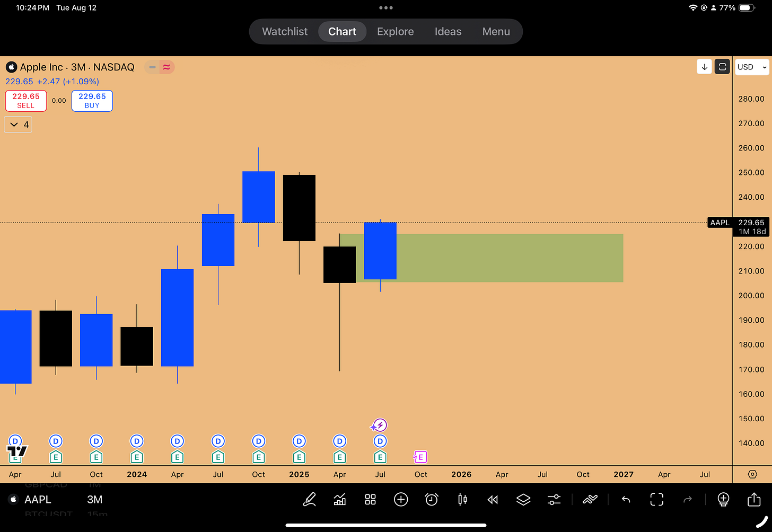Tap the Apple logo beside Apple Inc
Image resolution: width=772 pixels, height=532 pixels.
point(11,67)
